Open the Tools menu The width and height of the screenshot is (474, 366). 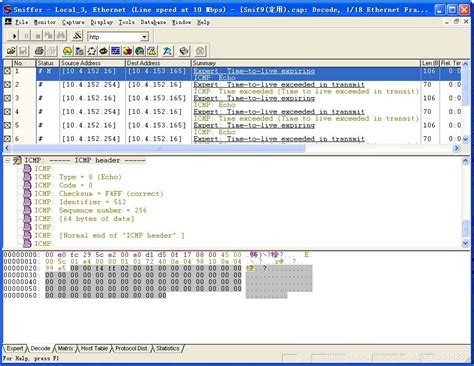pos(127,22)
